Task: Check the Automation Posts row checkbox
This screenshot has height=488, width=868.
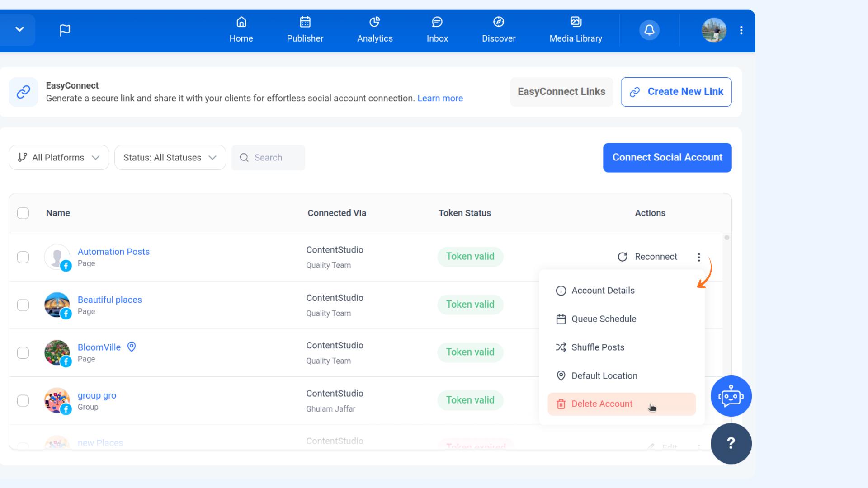Action: pyautogui.click(x=23, y=257)
